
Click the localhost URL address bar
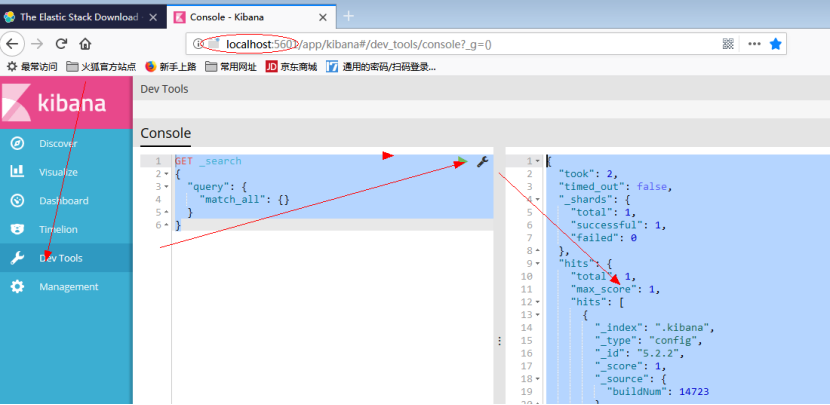coord(455,44)
